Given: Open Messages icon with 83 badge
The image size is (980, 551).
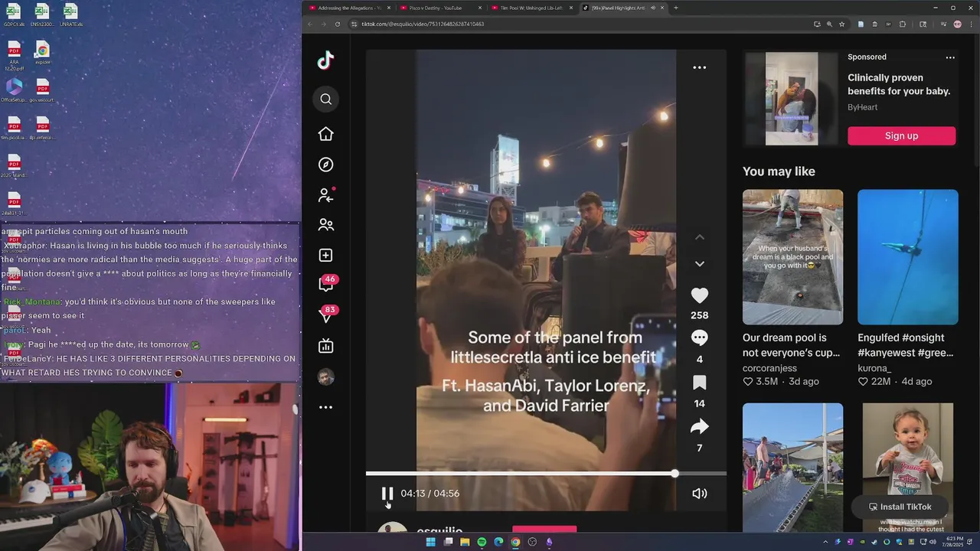Looking at the screenshot, I should 327,315.
